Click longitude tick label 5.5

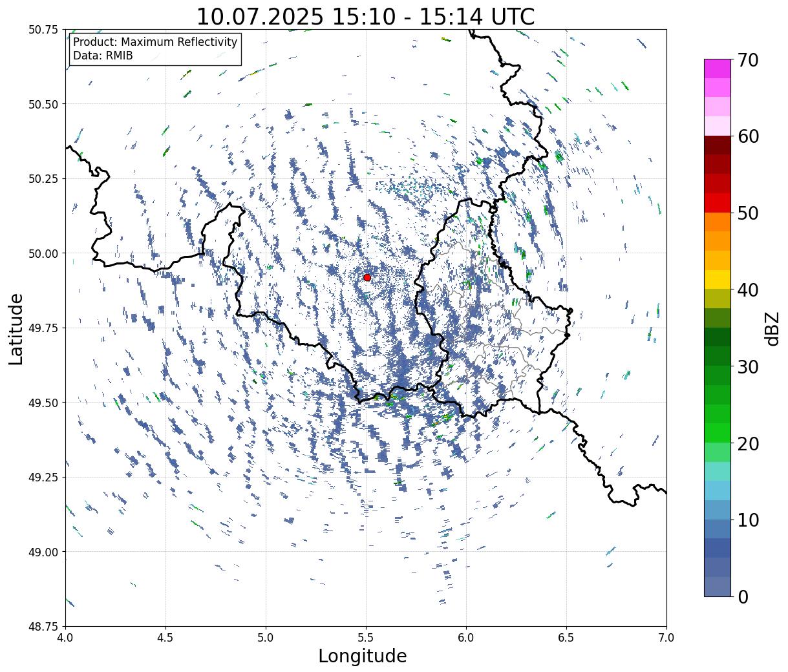point(366,638)
